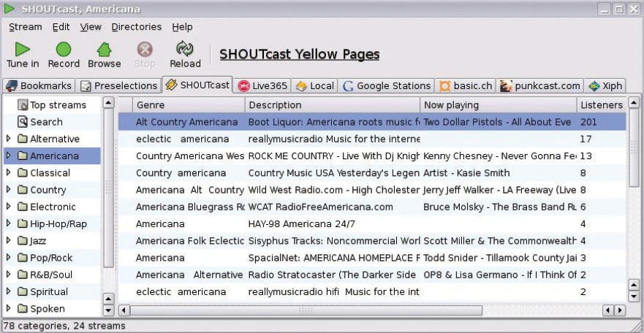Sort by the Listeners column header
The height and width of the screenshot is (333, 644).
[x=601, y=105]
